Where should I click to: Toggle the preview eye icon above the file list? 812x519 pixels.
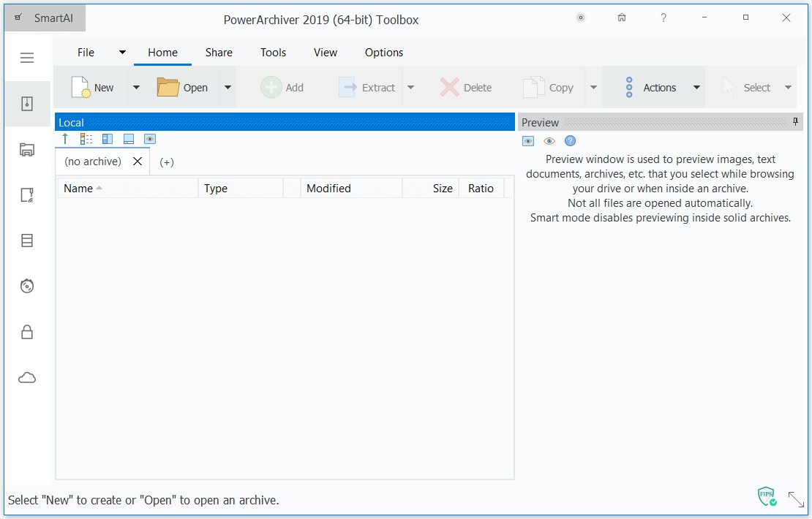[x=150, y=138]
